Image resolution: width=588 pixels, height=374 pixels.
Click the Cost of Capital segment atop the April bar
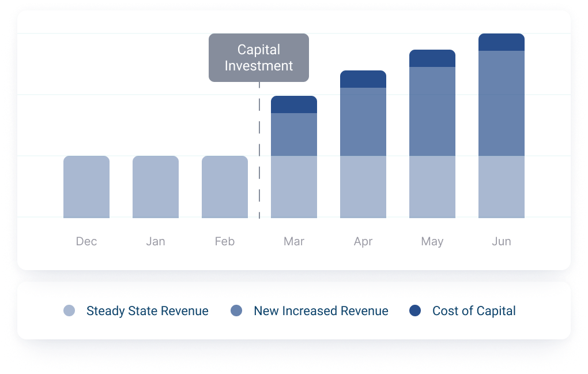pos(363,79)
